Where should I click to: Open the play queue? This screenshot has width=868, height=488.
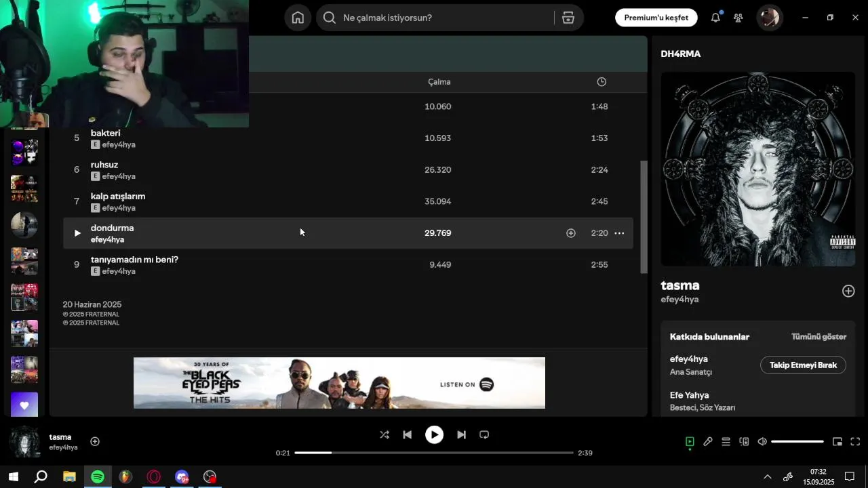(726, 442)
